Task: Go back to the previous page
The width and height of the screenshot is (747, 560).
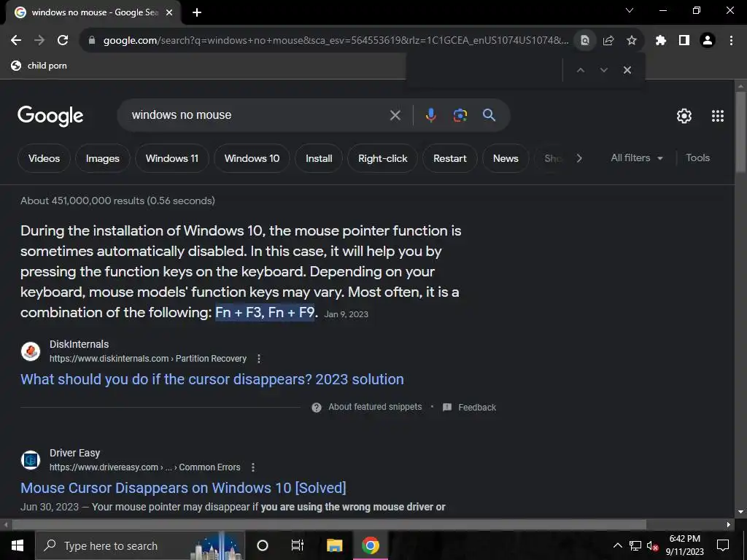Action: (x=16, y=41)
